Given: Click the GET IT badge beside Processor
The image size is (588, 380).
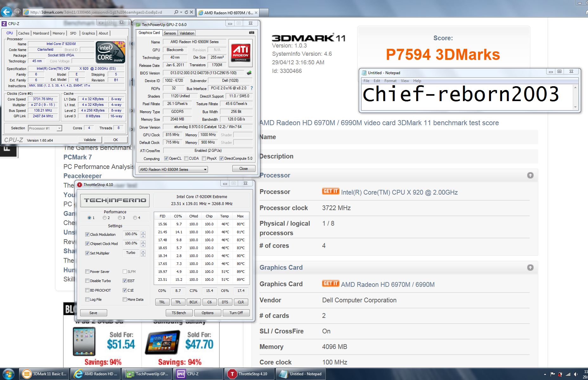Looking at the screenshot, I should 331,191.
